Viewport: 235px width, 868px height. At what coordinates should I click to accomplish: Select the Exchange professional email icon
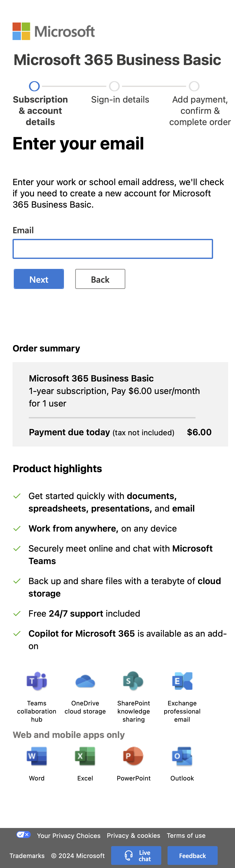pyautogui.click(x=182, y=681)
